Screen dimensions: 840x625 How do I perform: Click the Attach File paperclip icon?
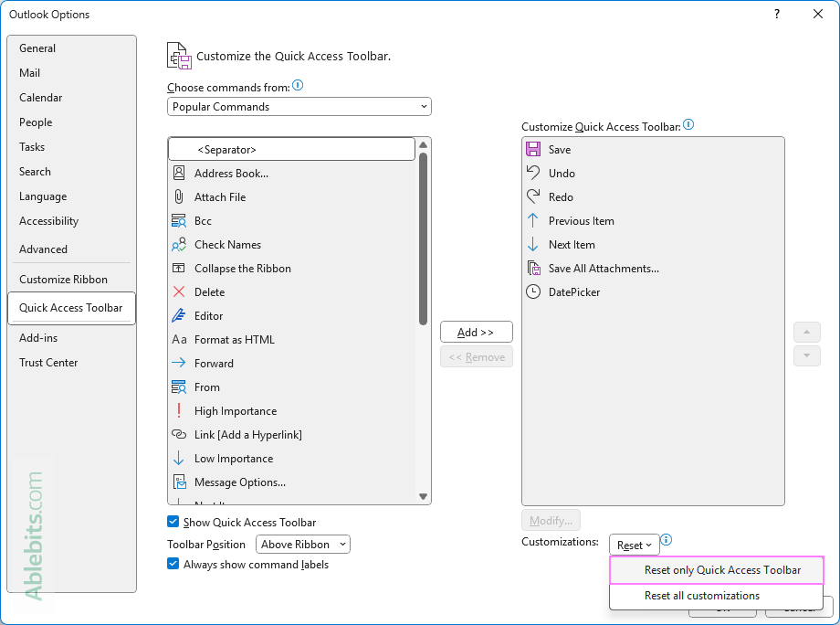point(179,196)
